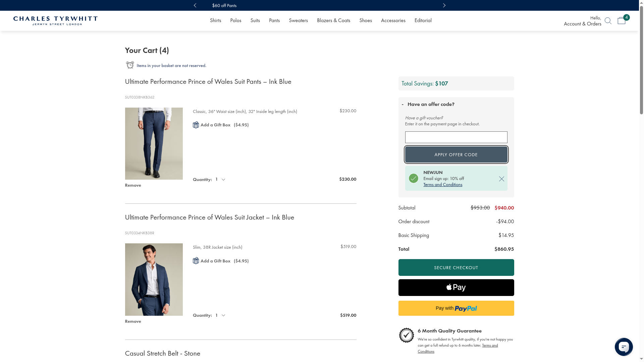The width and height of the screenshot is (644, 362).
Task: Open the Suits menu
Action: click(x=255, y=20)
